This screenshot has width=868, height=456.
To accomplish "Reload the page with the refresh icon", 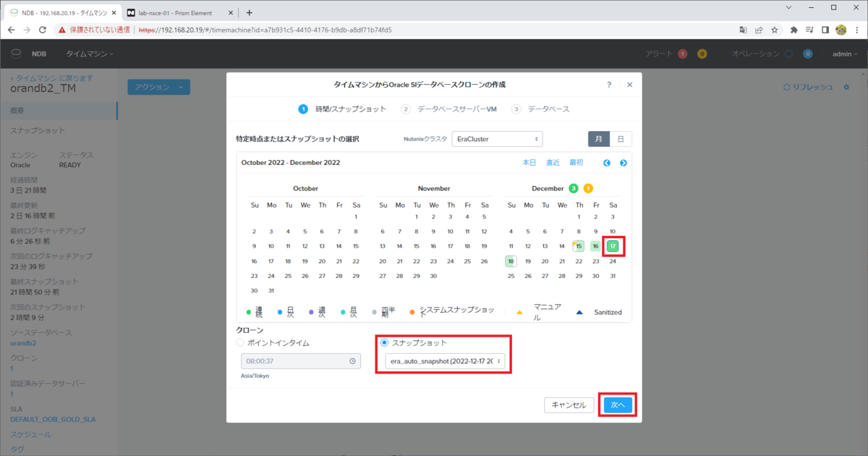I will pyautogui.click(x=43, y=30).
